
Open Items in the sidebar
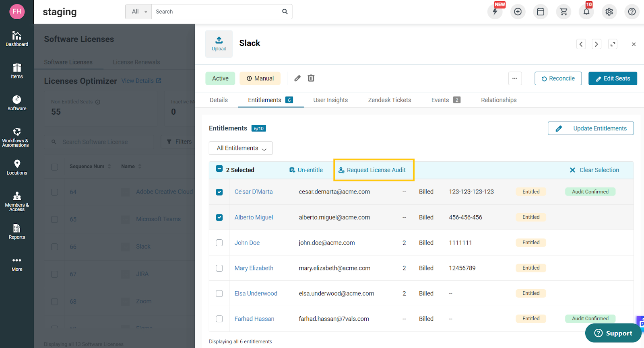coord(17,71)
